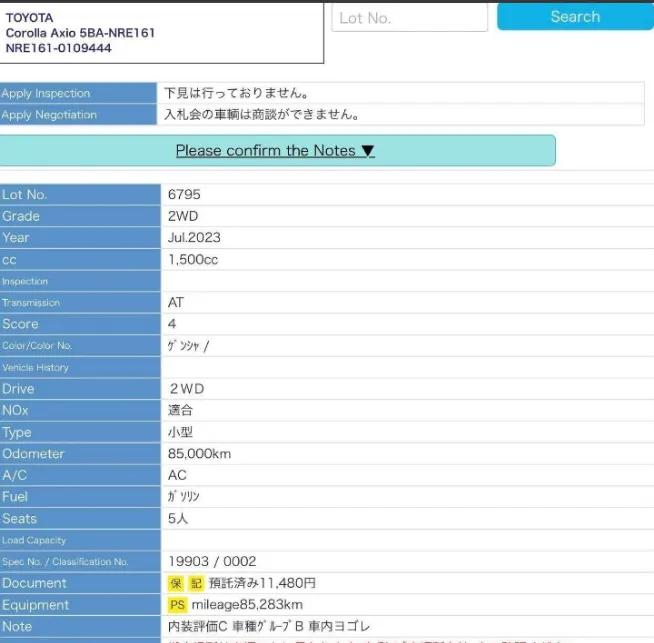The width and height of the screenshot is (654, 643).
Task: Select TOYOTA maker name
Action: [x=29, y=18]
